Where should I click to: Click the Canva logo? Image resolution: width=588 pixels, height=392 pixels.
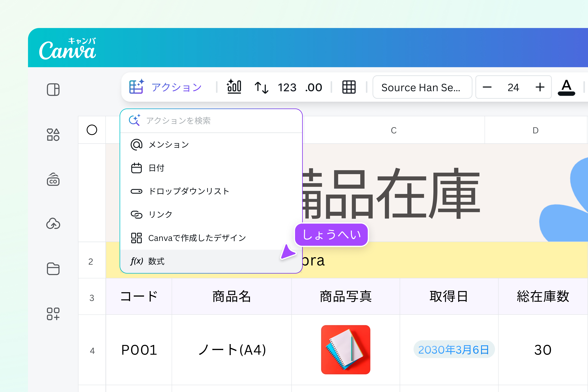coord(68,49)
